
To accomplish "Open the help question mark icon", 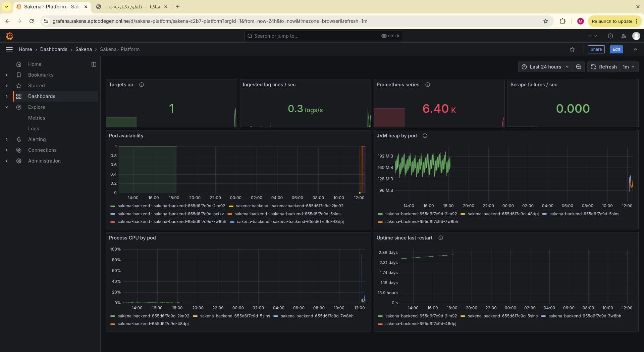I will pyautogui.click(x=610, y=36).
